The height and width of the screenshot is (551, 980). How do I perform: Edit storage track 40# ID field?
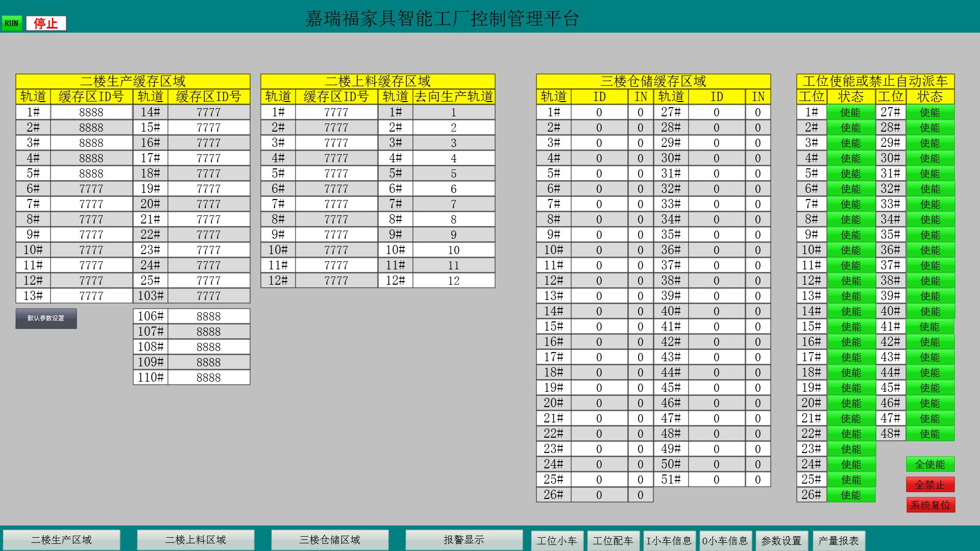point(717,311)
